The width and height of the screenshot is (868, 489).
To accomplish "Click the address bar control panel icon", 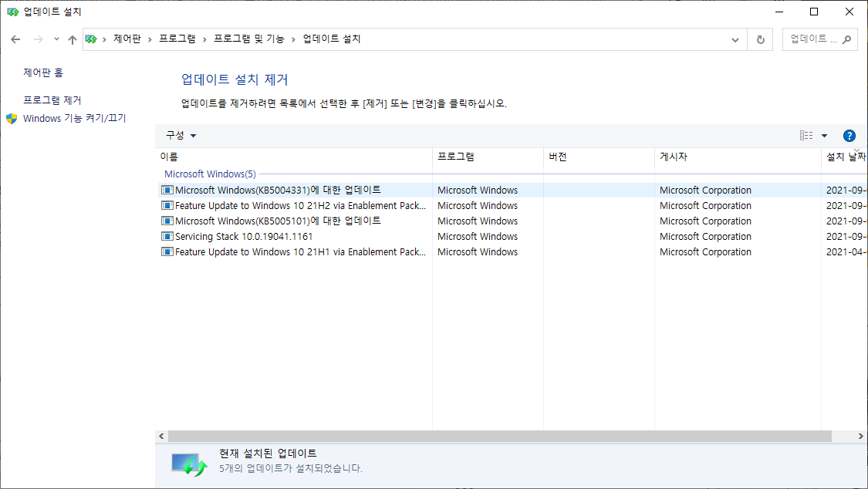I will pos(91,39).
